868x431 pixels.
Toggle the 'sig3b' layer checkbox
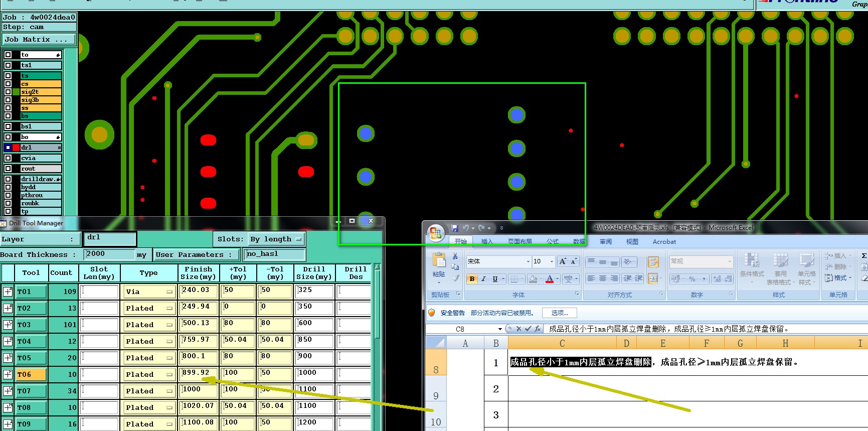pos(8,100)
